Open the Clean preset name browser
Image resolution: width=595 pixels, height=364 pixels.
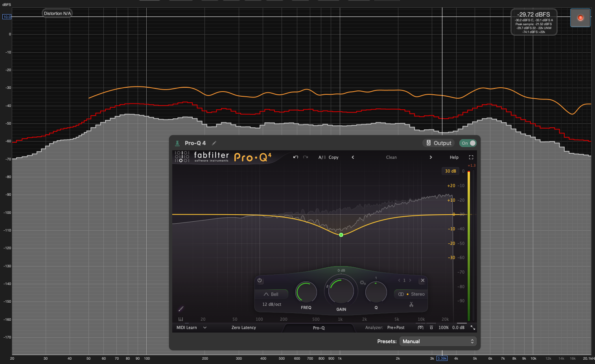[x=391, y=157]
